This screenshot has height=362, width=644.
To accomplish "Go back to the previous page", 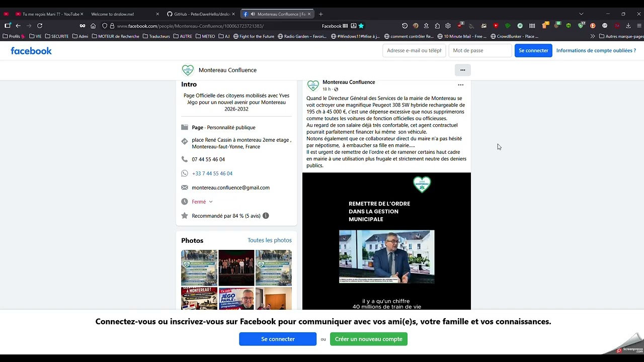I will [18, 26].
